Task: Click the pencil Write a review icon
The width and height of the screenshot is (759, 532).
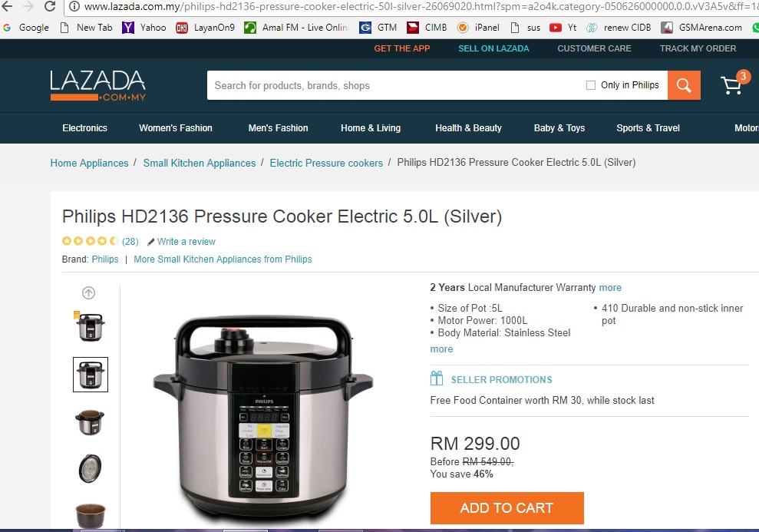Action: pyautogui.click(x=150, y=242)
